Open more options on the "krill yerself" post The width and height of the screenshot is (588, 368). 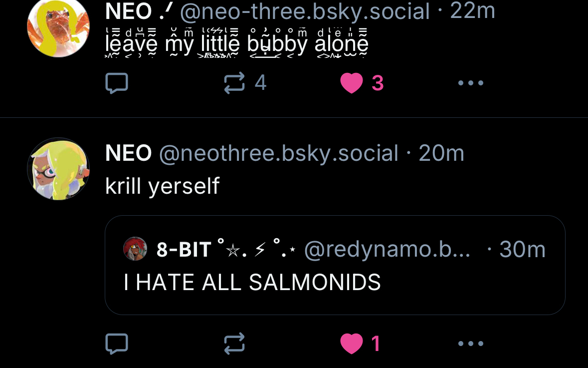471,343
